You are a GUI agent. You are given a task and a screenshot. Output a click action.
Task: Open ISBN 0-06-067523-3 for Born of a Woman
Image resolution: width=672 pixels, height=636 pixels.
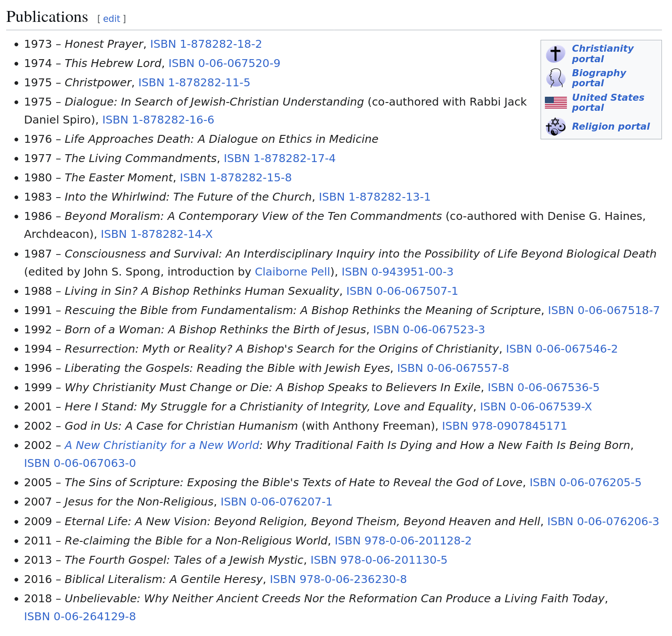coord(429,330)
